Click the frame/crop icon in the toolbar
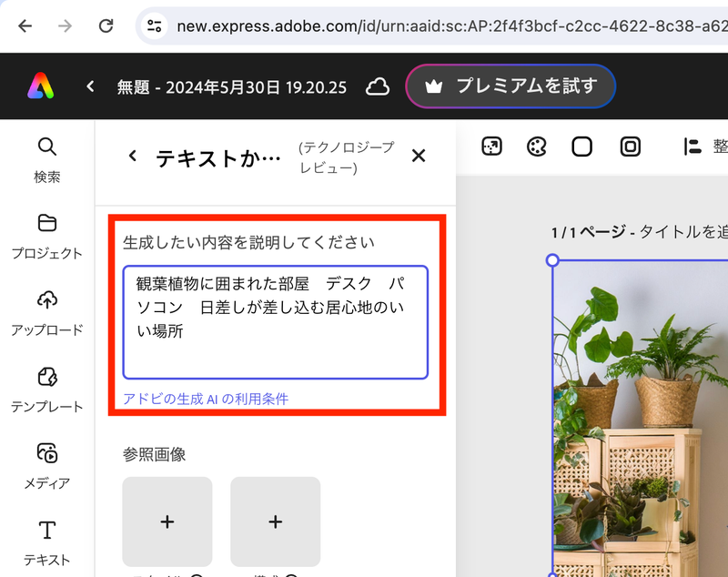Image resolution: width=728 pixels, height=577 pixels. tap(630, 146)
